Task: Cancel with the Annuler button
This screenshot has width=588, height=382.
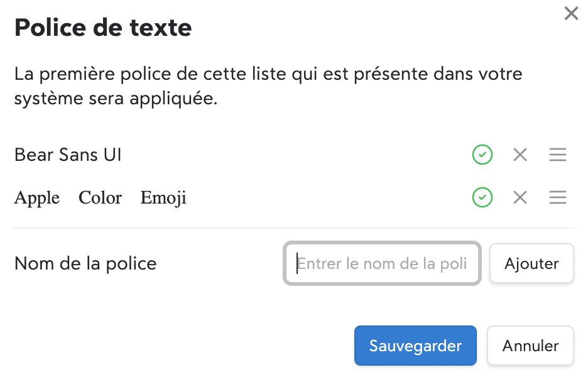Action: pos(530,346)
